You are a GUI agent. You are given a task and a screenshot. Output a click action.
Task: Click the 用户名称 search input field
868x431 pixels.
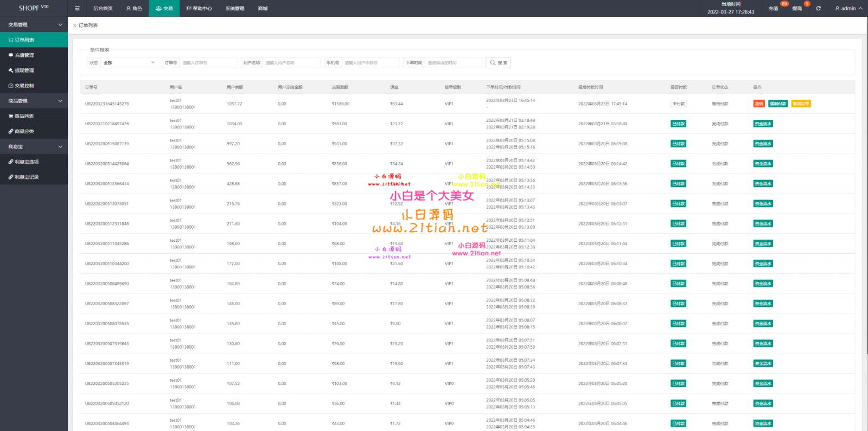pyautogui.click(x=291, y=63)
